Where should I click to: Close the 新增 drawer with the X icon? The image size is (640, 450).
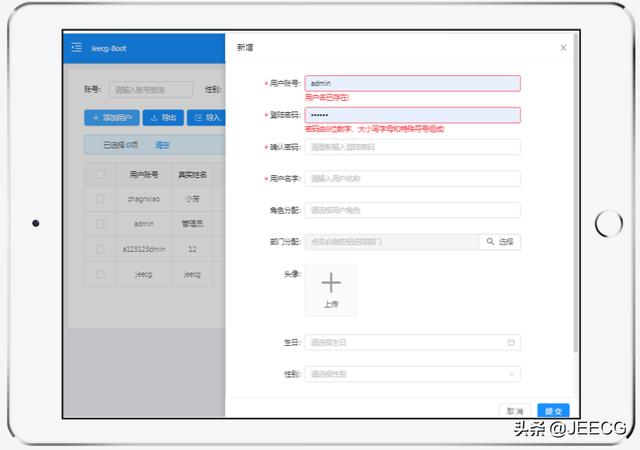pos(563,48)
